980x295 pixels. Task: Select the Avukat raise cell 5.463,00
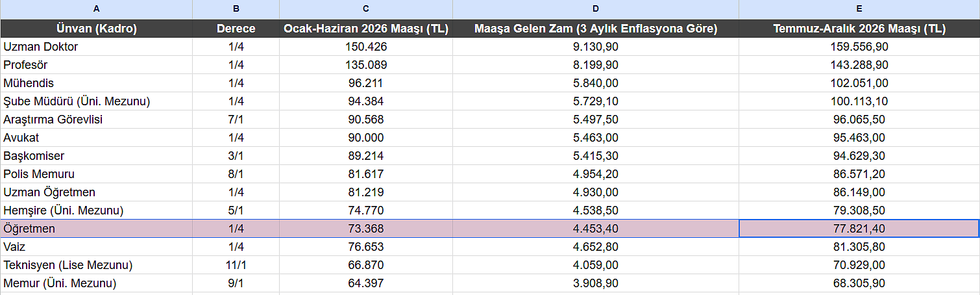pyautogui.click(x=595, y=138)
